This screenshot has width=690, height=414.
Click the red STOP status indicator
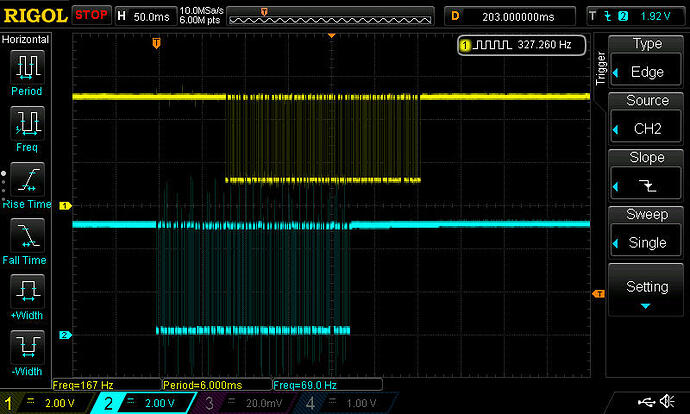[91, 15]
